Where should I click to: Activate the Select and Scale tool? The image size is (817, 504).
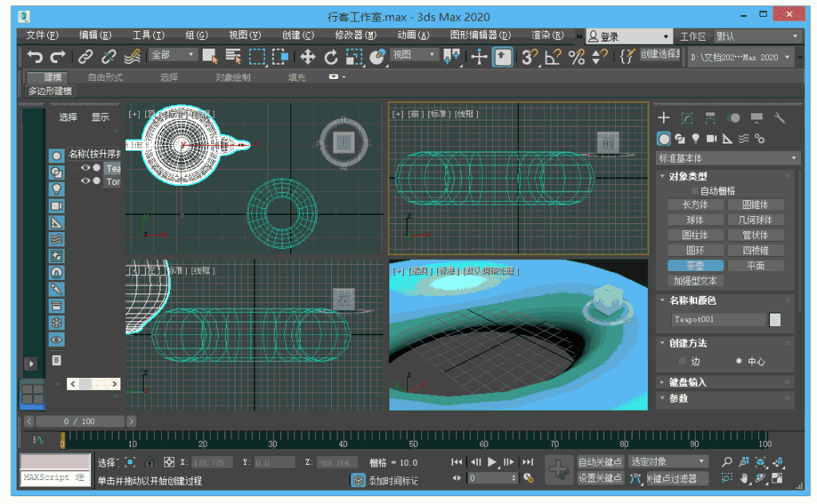(354, 57)
